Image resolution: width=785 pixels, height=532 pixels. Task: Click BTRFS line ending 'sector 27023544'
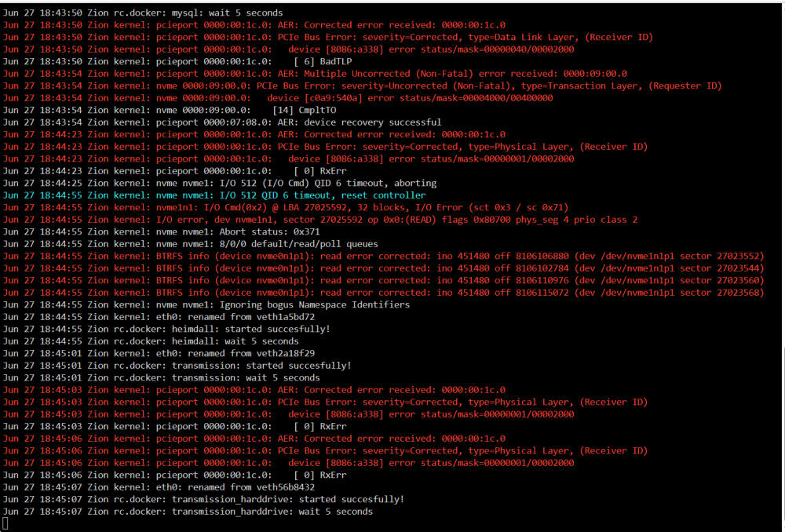click(384, 268)
